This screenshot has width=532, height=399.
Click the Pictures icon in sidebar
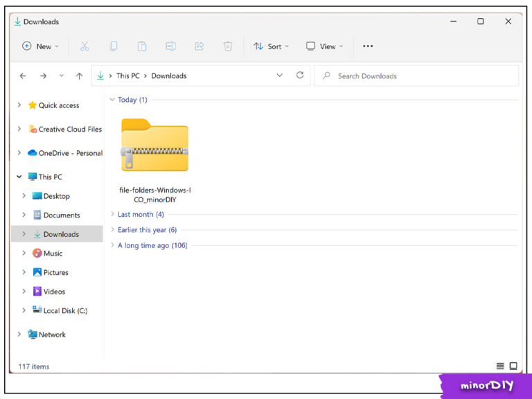tap(37, 272)
